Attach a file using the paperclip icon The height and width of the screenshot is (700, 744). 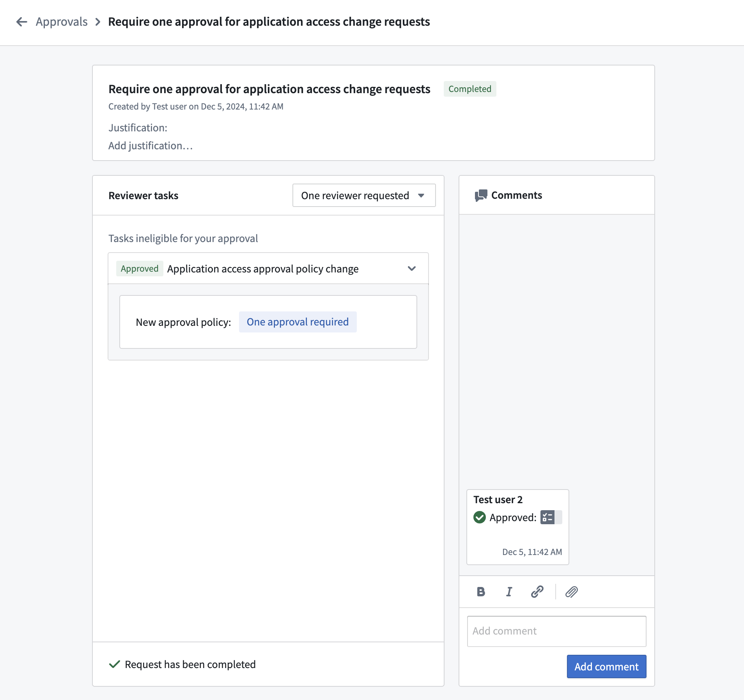(571, 592)
